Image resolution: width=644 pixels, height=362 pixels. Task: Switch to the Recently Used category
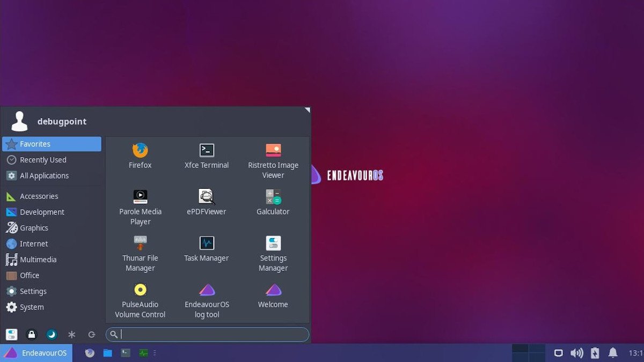(x=43, y=159)
